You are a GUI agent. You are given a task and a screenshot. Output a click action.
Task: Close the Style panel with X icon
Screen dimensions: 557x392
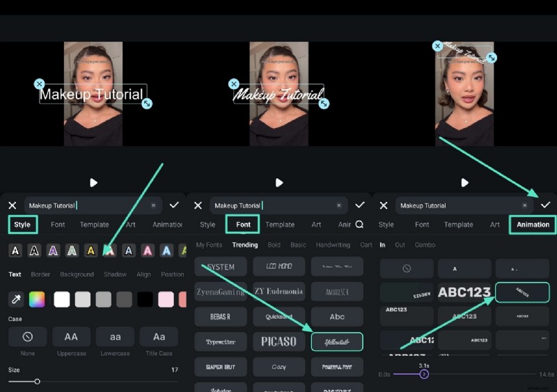pos(12,205)
